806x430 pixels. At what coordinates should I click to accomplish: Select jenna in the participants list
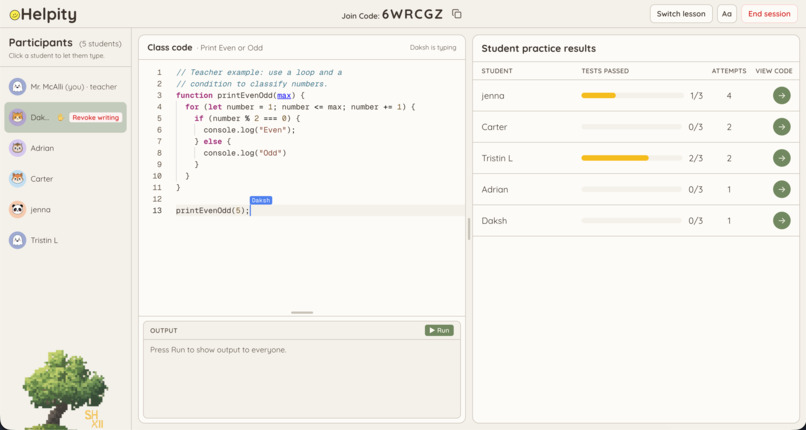pos(65,210)
